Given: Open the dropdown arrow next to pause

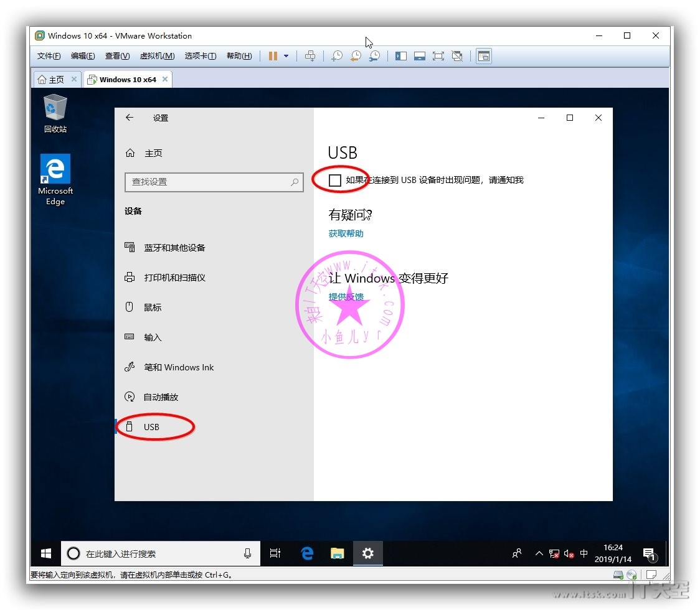Looking at the screenshot, I should [x=286, y=56].
